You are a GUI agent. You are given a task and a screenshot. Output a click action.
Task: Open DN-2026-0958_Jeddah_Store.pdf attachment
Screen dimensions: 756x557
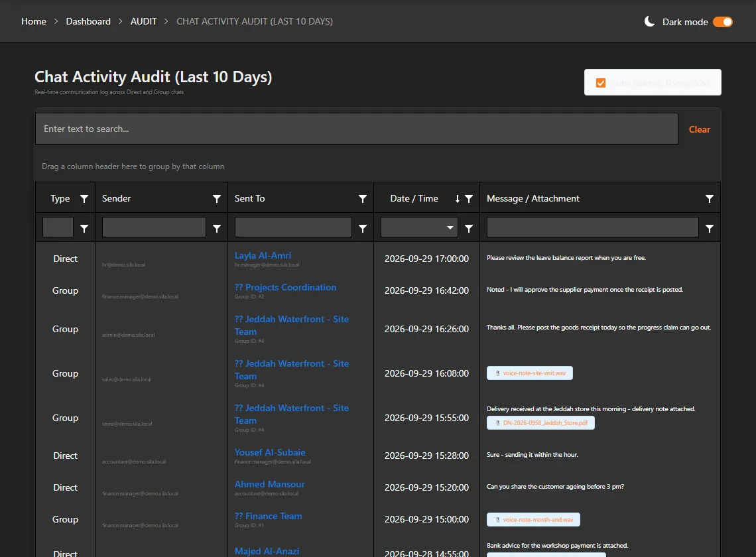click(x=540, y=423)
